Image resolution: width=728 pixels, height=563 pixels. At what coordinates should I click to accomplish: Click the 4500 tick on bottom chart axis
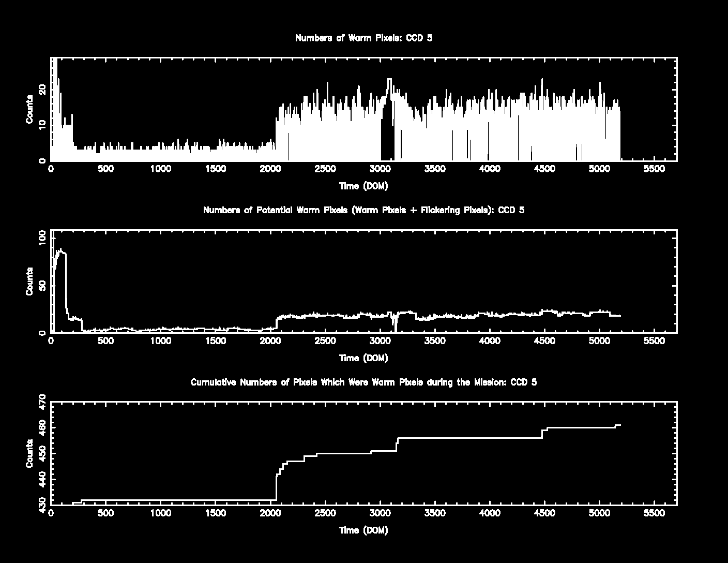tap(544, 513)
